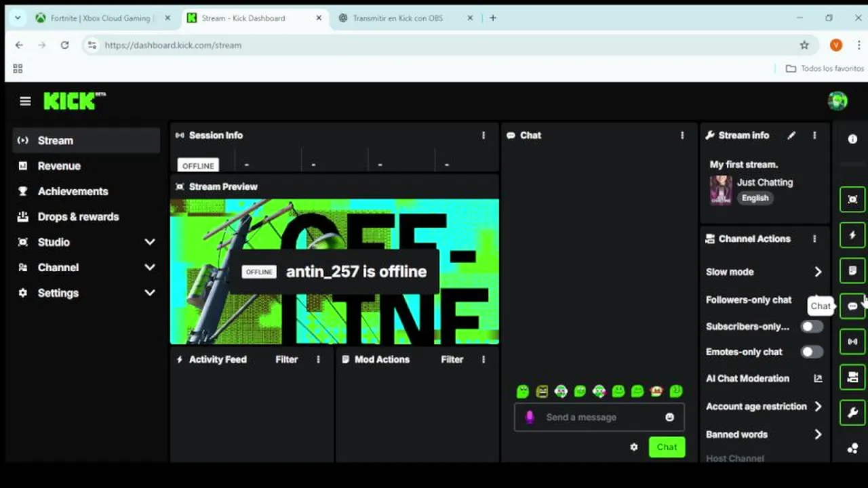Toggle the Stream Preview widget icon in right rail
The height and width of the screenshot is (488, 868).
[x=852, y=199]
